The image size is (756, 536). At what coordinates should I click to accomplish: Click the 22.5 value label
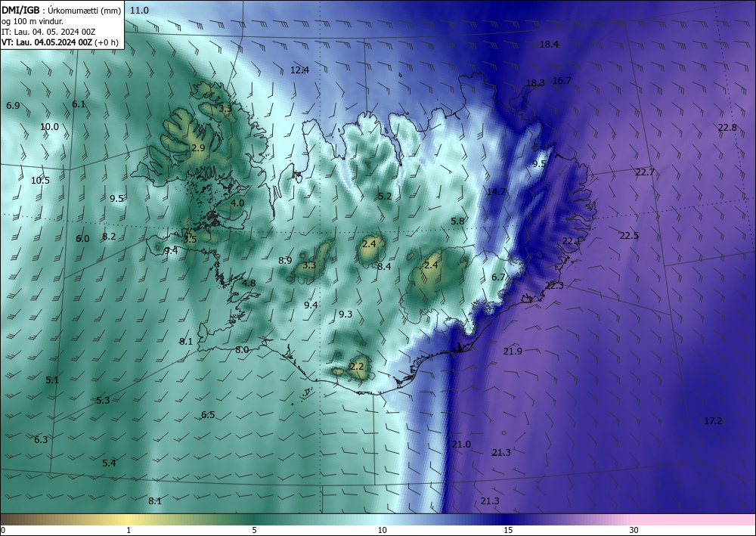tap(629, 235)
